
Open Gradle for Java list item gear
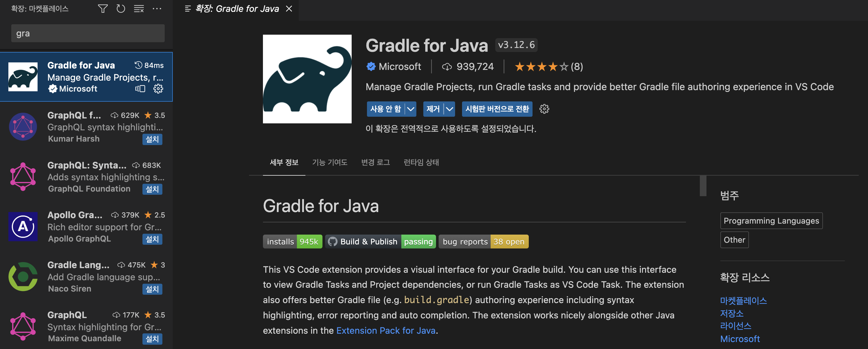click(x=158, y=89)
